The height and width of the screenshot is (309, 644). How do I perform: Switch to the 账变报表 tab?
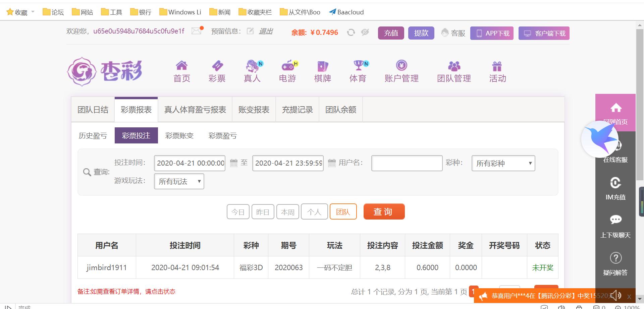(254, 110)
